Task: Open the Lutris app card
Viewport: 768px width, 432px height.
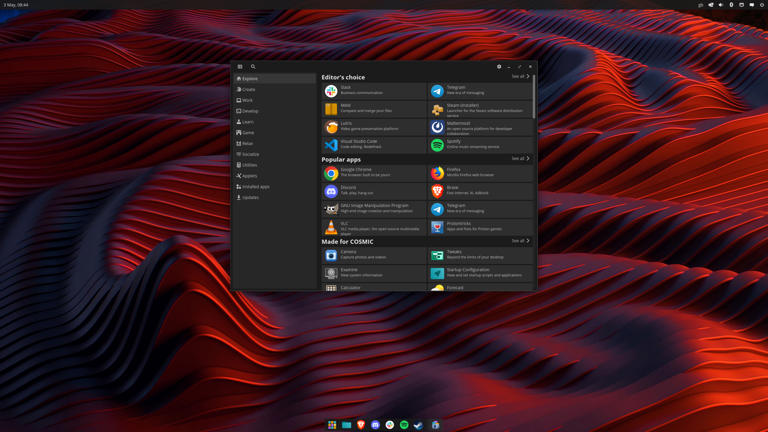Action: [x=374, y=127]
